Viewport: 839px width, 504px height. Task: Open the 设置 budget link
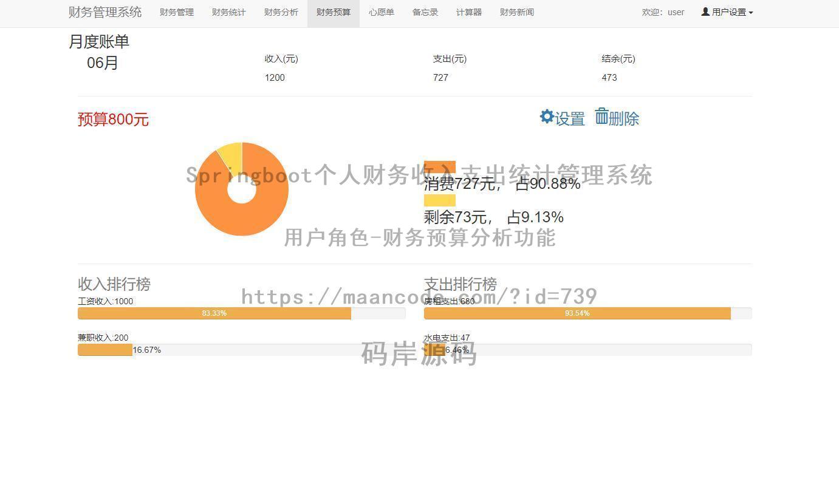(x=563, y=118)
